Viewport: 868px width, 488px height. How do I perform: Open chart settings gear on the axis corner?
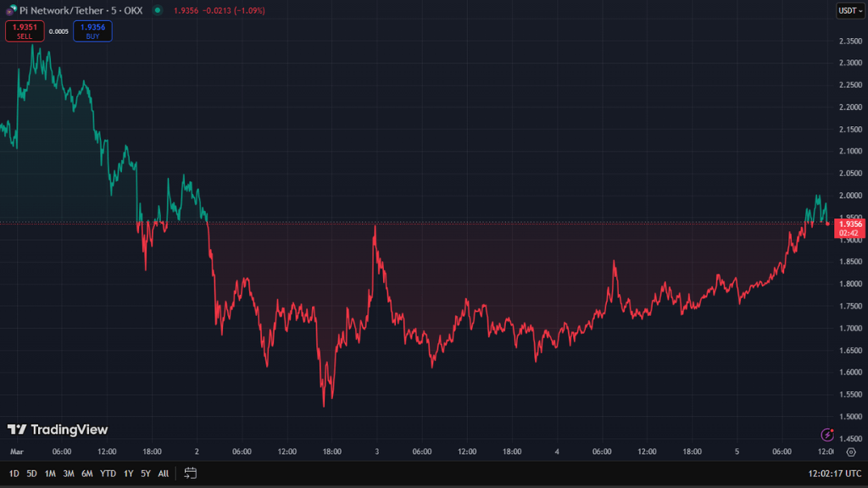pos(851,452)
